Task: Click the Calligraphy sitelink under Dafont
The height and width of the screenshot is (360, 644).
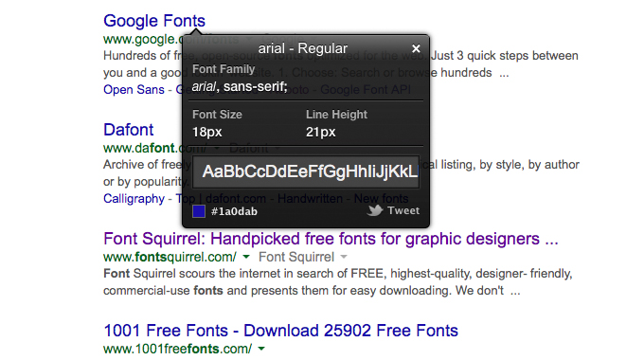Action: [134, 199]
